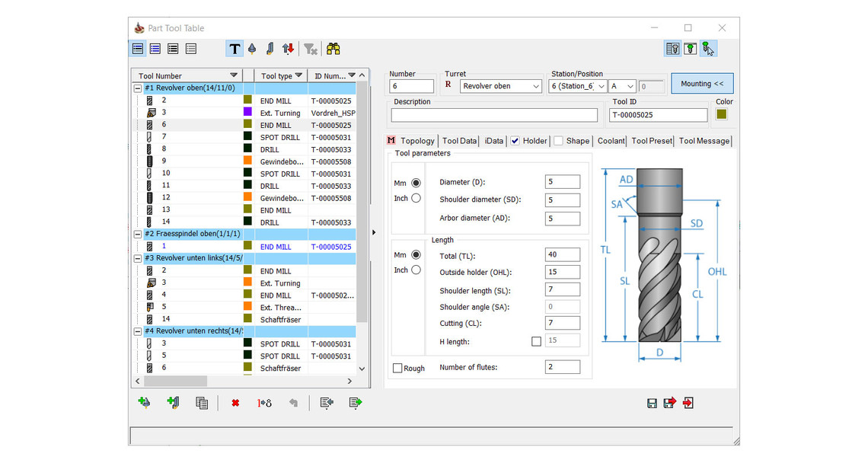Click the tool Color swatch
868x463 pixels.
tap(722, 115)
